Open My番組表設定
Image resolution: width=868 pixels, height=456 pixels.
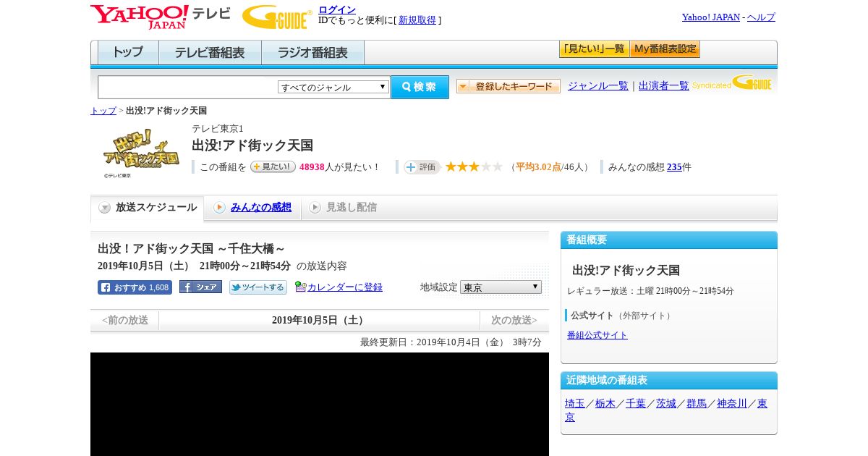click(x=665, y=49)
